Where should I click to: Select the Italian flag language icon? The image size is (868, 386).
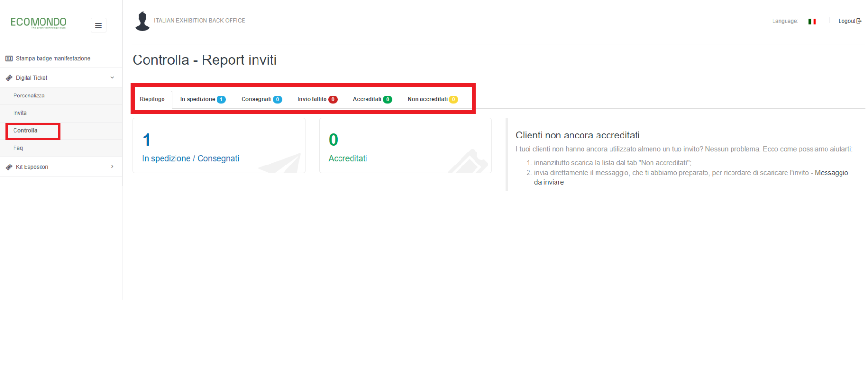[x=812, y=21]
